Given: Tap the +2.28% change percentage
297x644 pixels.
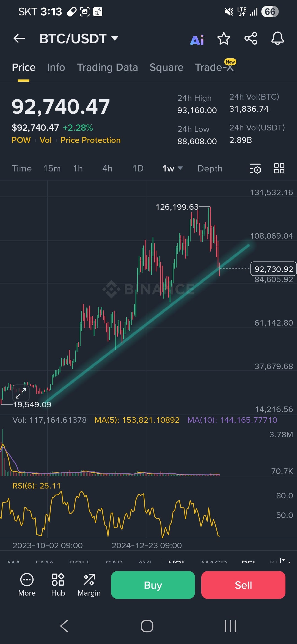Looking at the screenshot, I should tap(78, 128).
